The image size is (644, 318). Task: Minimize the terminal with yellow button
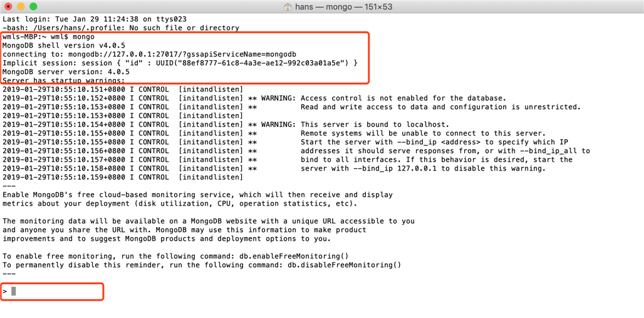(x=21, y=6)
